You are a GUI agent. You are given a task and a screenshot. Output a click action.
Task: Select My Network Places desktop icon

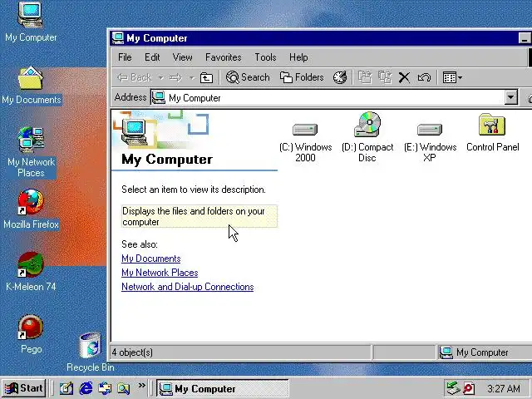pos(31,152)
